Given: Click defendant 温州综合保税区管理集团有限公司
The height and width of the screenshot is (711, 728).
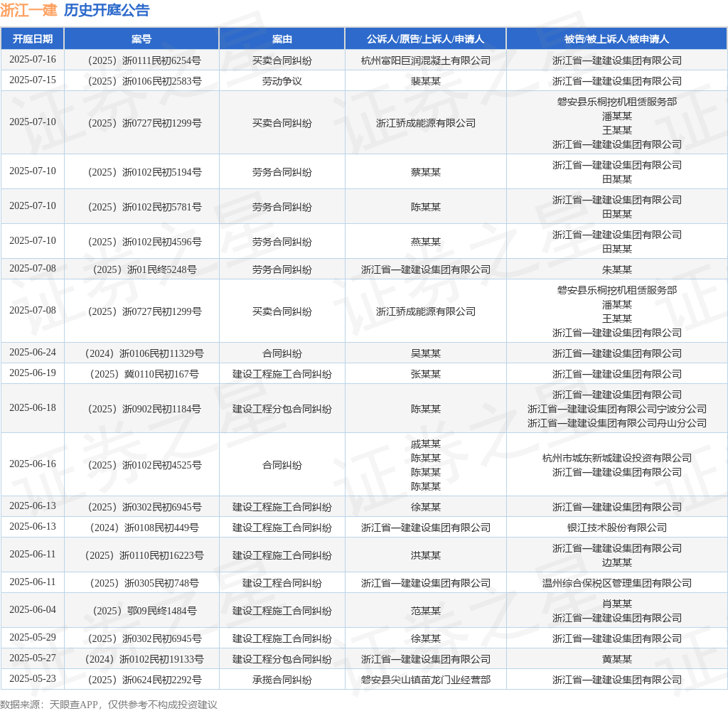Looking at the screenshot, I should pyautogui.click(x=617, y=583).
